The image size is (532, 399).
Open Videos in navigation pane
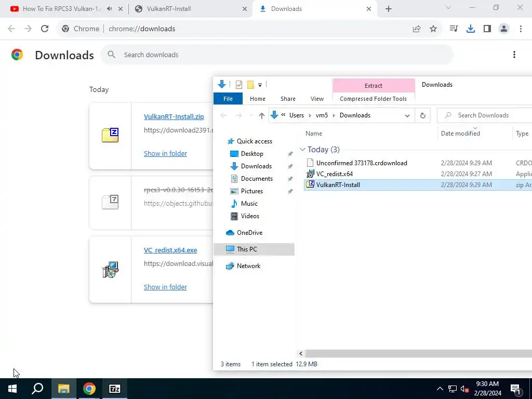(x=250, y=216)
